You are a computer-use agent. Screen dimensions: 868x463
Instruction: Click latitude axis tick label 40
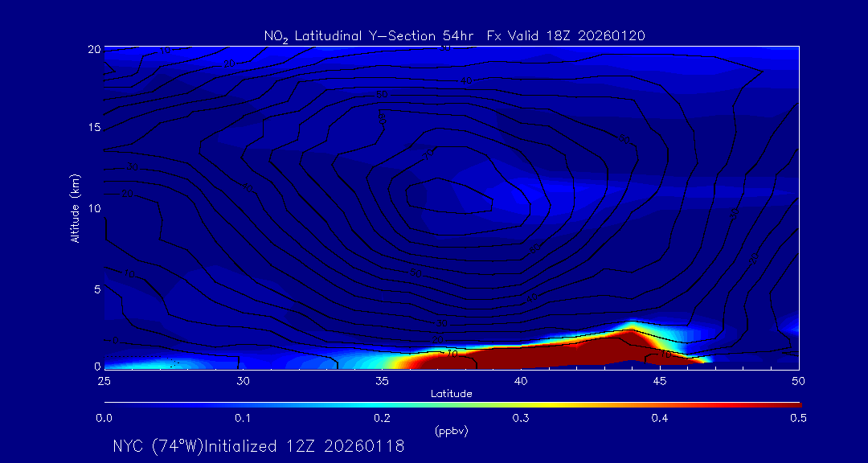click(x=521, y=381)
